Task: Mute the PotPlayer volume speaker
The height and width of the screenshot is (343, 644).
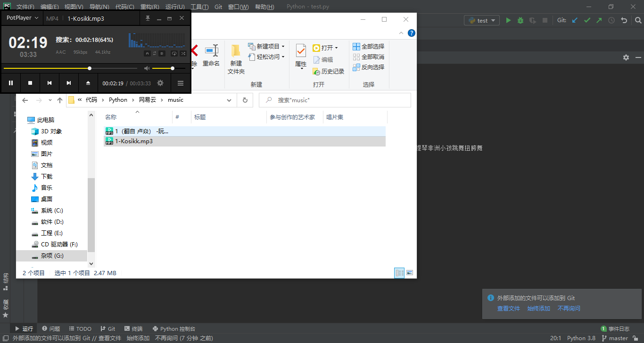Action: click(147, 68)
